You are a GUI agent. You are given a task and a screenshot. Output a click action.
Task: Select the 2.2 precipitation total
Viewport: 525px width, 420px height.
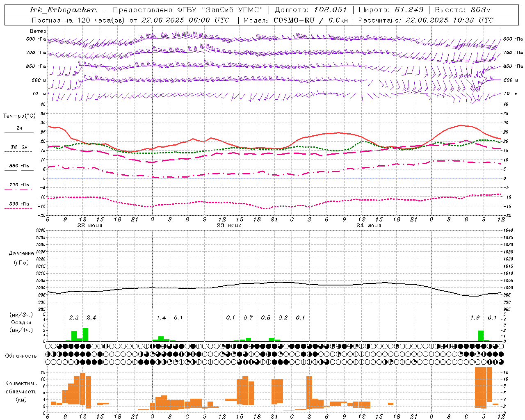tap(74, 317)
